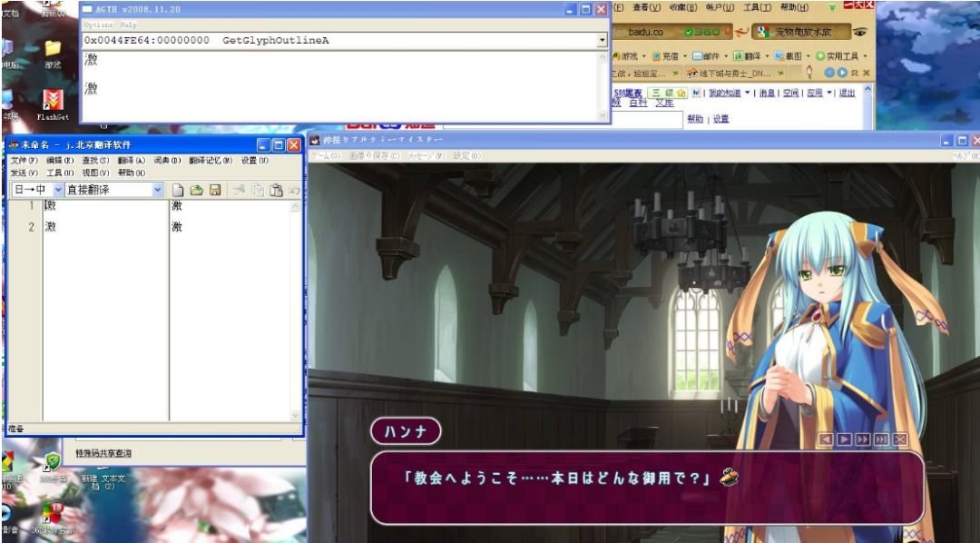The width and height of the screenshot is (980, 543).
Task: Click the 退出 link on Baidu page
Action: click(x=847, y=94)
